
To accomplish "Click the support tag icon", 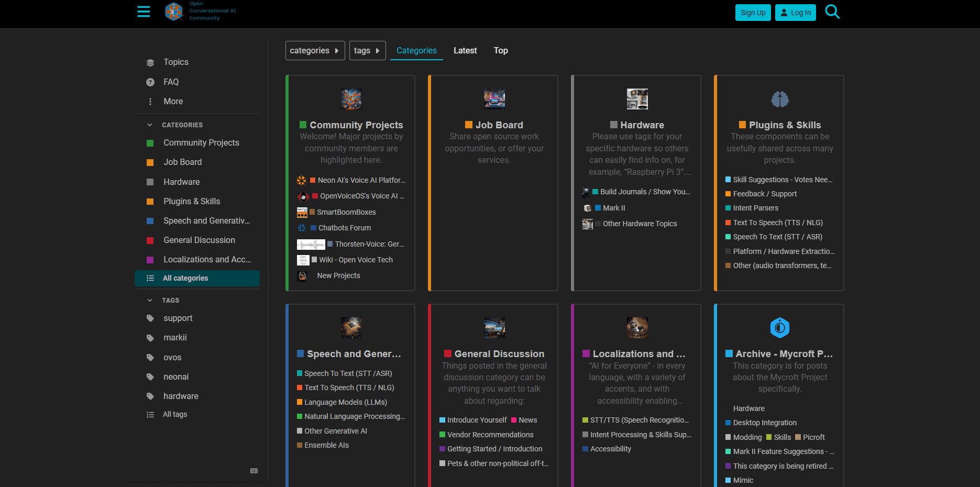I will (150, 318).
